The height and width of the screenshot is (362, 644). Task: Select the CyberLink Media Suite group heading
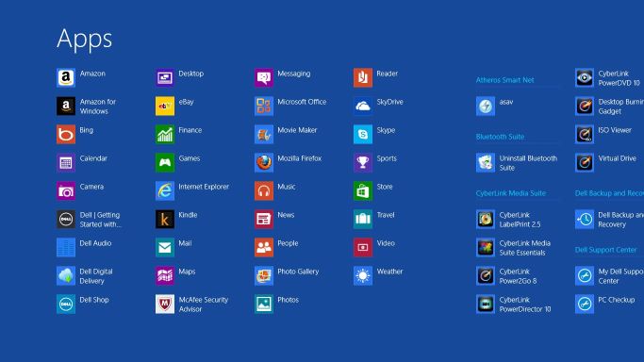[510, 193]
